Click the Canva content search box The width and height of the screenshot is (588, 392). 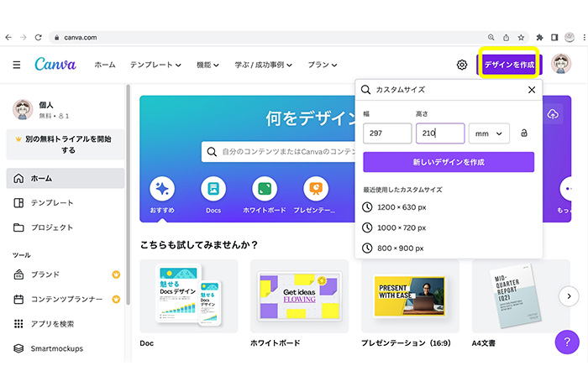point(278,152)
